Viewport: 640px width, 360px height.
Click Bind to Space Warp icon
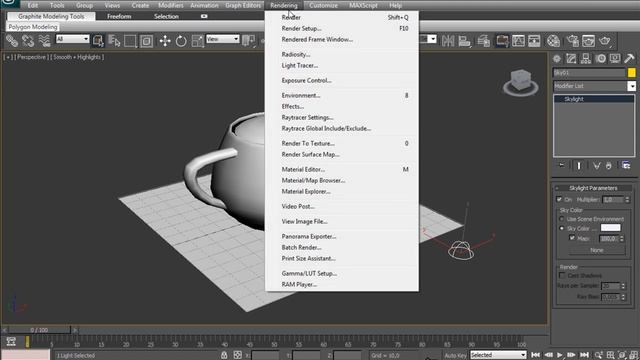(44, 41)
